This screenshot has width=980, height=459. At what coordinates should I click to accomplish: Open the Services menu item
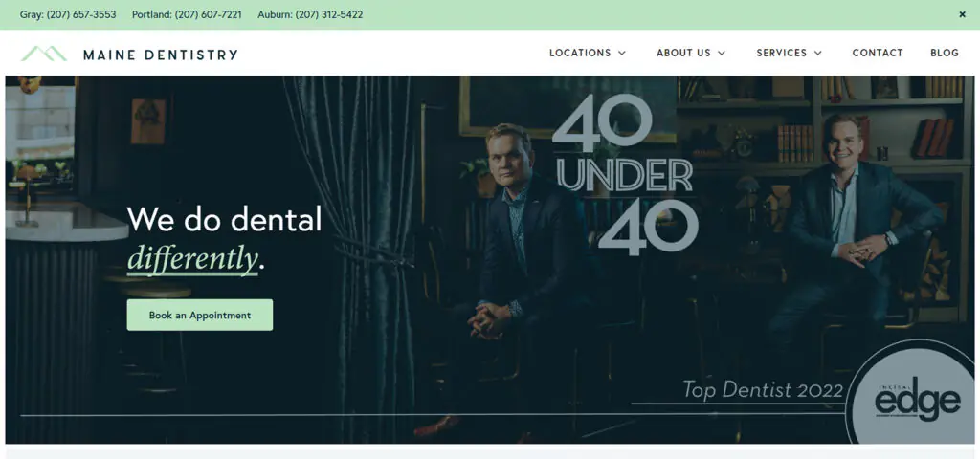(x=781, y=54)
